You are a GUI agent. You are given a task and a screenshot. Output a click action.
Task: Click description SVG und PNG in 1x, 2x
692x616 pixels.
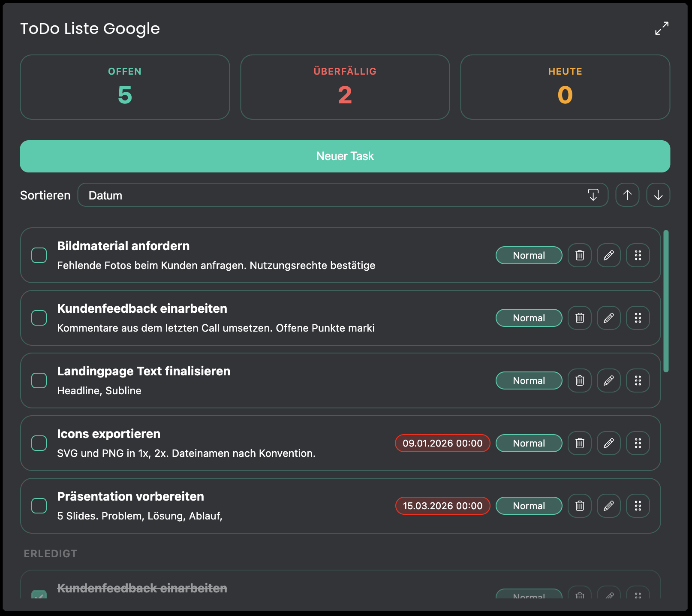click(187, 453)
